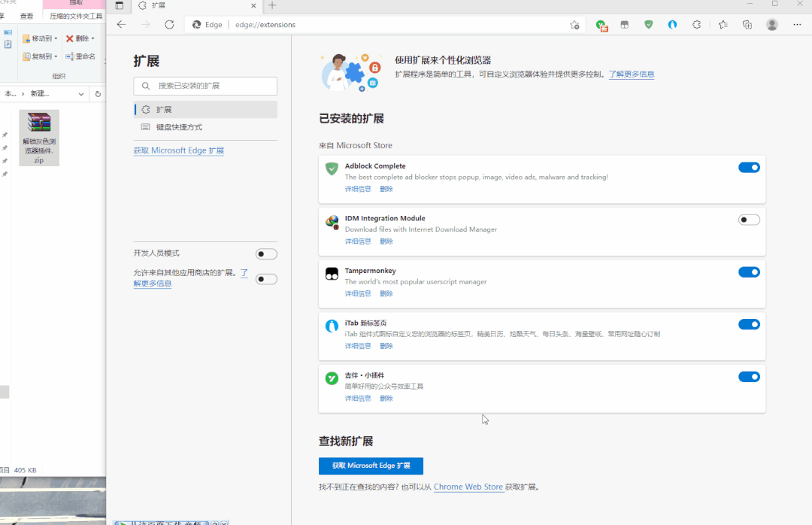The image size is (812, 525).
Task: Go back using the browser back arrow
Action: (x=121, y=24)
